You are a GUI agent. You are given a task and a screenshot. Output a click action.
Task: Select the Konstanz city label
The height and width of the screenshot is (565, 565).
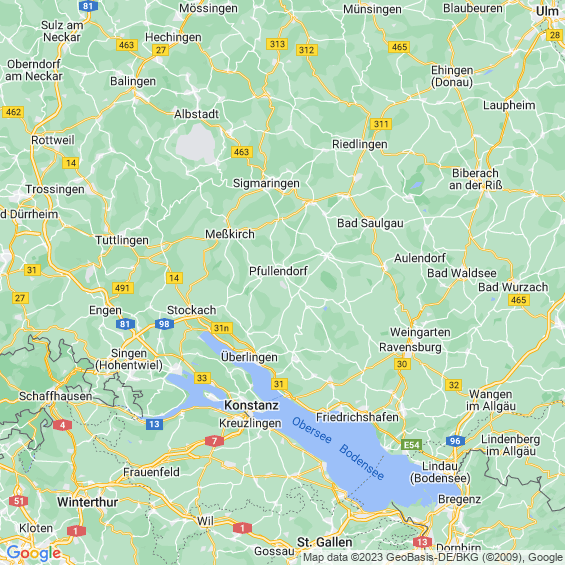coord(251,405)
